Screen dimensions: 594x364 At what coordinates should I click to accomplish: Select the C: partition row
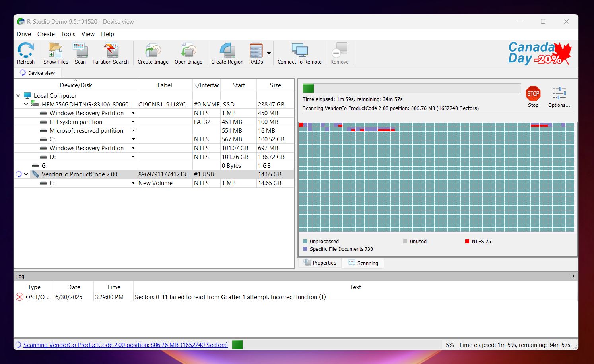pos(154,139)
